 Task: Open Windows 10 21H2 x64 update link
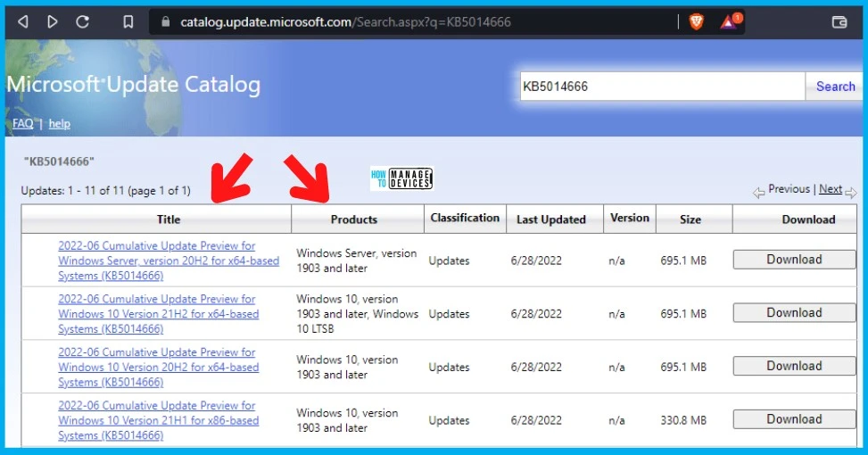(158, 314)
